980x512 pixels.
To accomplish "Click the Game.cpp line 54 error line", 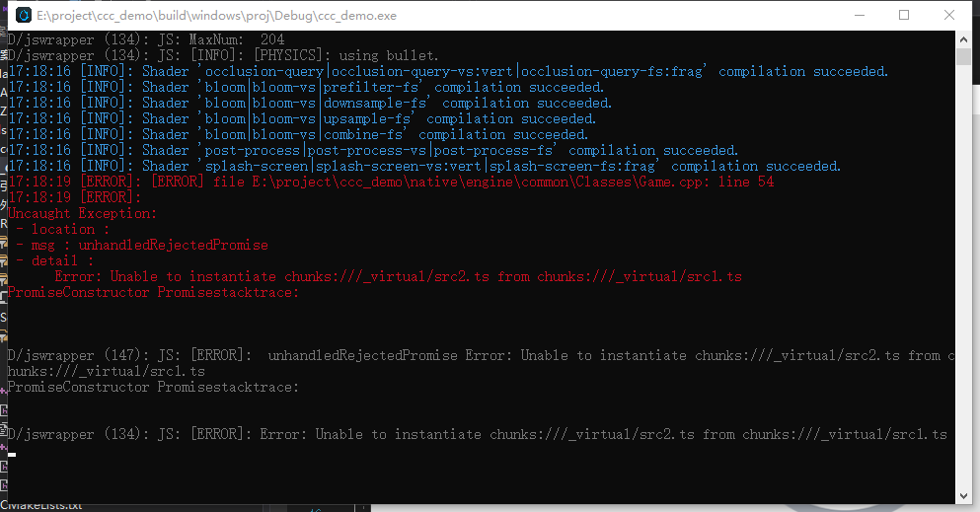I will (x=391, y=182).
